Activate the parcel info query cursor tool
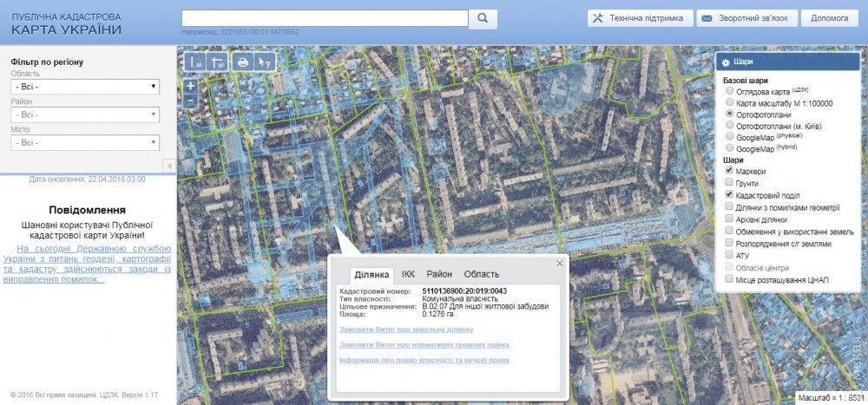868x405 pixels. point(266,62)
